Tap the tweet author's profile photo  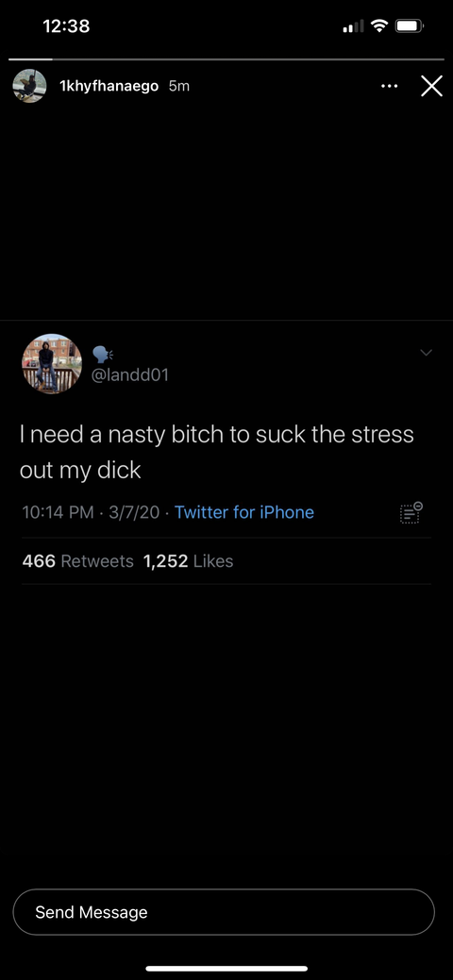click(52, 364)
